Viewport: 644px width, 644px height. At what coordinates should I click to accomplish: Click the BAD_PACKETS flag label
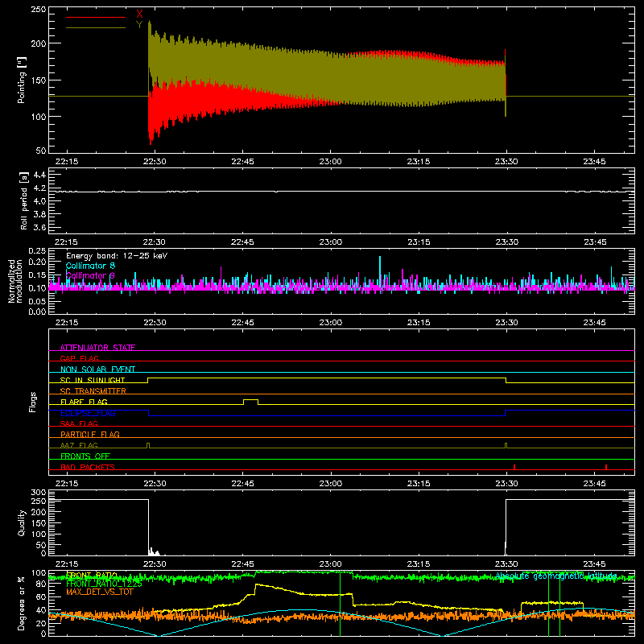(88, 467)
